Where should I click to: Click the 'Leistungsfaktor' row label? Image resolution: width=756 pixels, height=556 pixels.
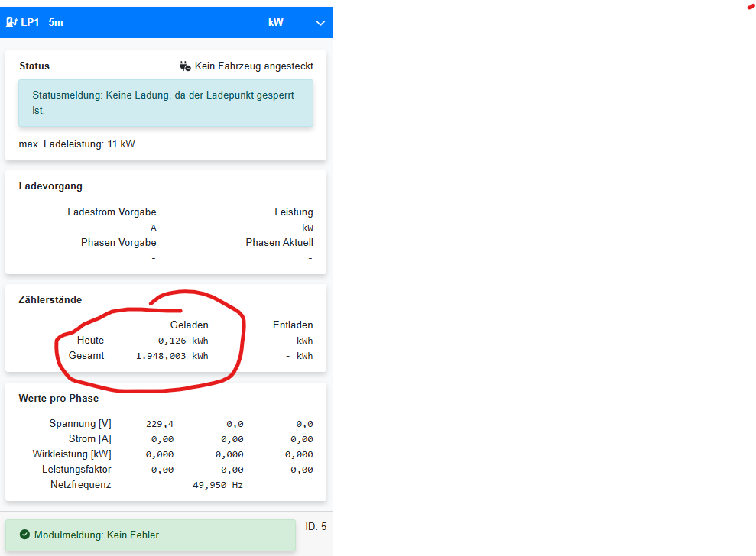tap(76, 469)
